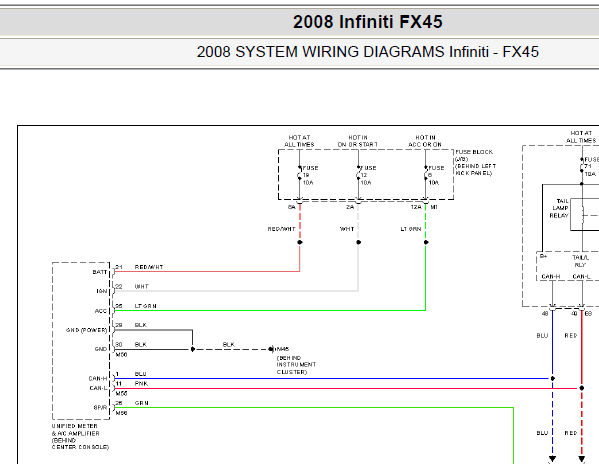
Task: Click 'BLK' label at pin 29
Action: tap(141, 325)
